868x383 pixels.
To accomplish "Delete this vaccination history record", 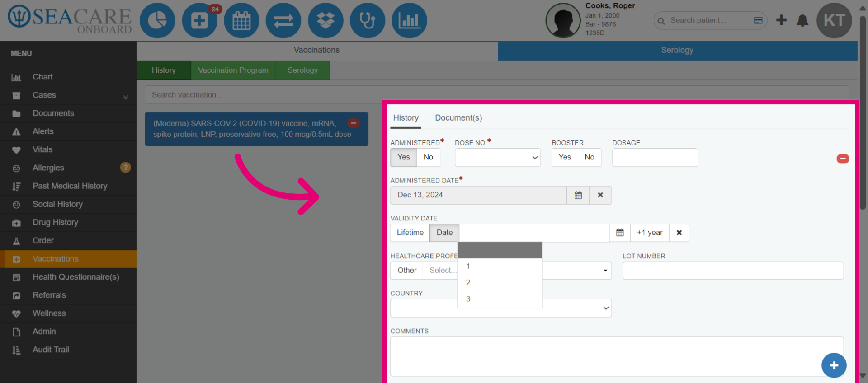I will pyautogui.click(x=843, y=159).
